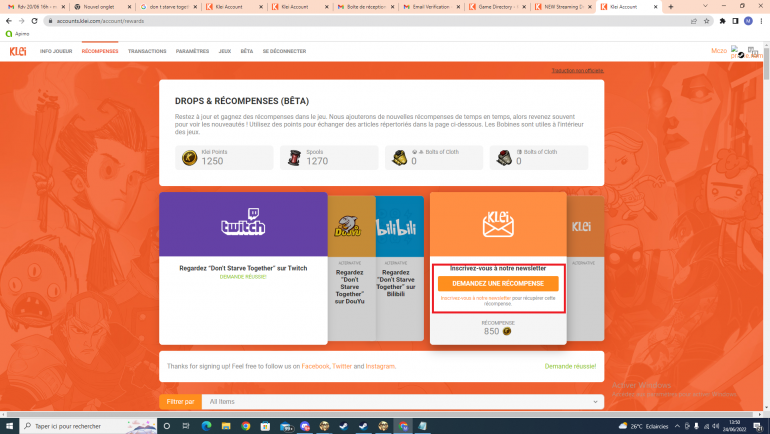Switch to the 'Game Directory' tab

497,7
